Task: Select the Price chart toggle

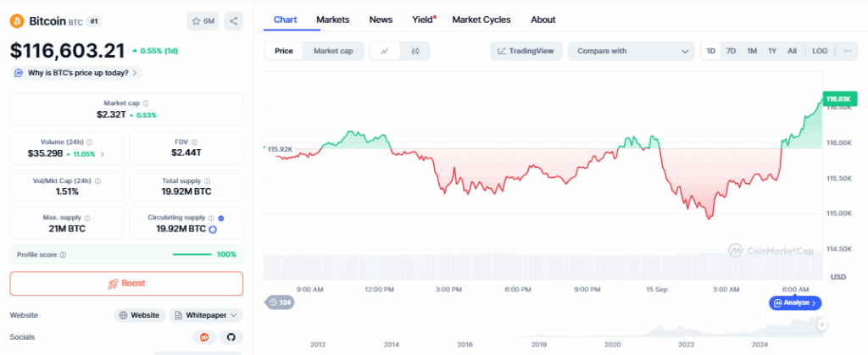Action: point(284,51)
